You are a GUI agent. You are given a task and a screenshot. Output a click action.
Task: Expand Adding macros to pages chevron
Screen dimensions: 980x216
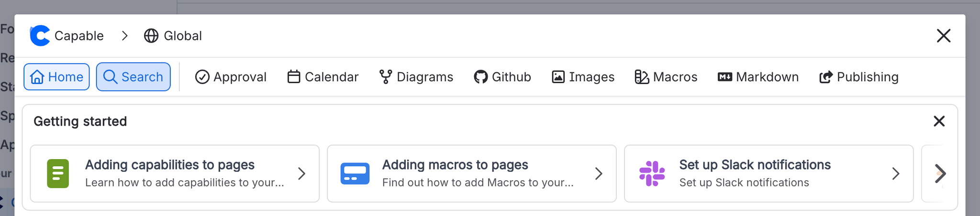[x=599, y=173]
